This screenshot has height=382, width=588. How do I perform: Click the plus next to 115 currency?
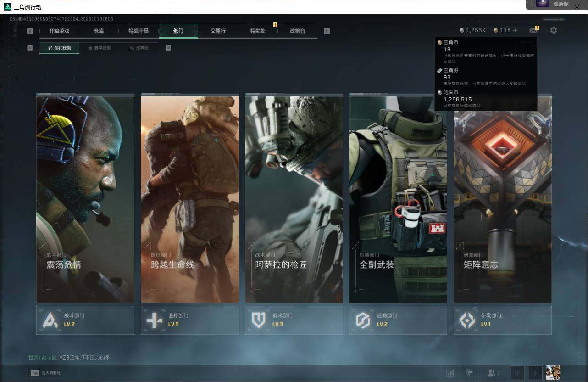tap(515, 30)
